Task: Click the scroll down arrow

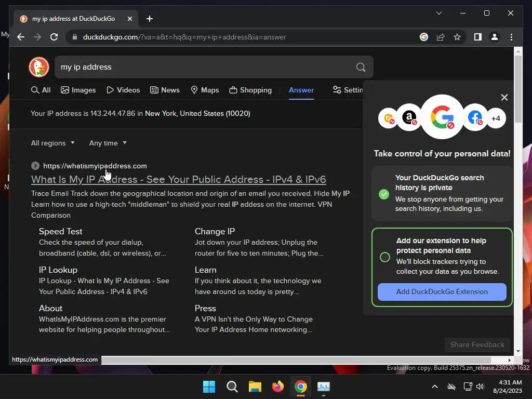Action: (518, 352)
